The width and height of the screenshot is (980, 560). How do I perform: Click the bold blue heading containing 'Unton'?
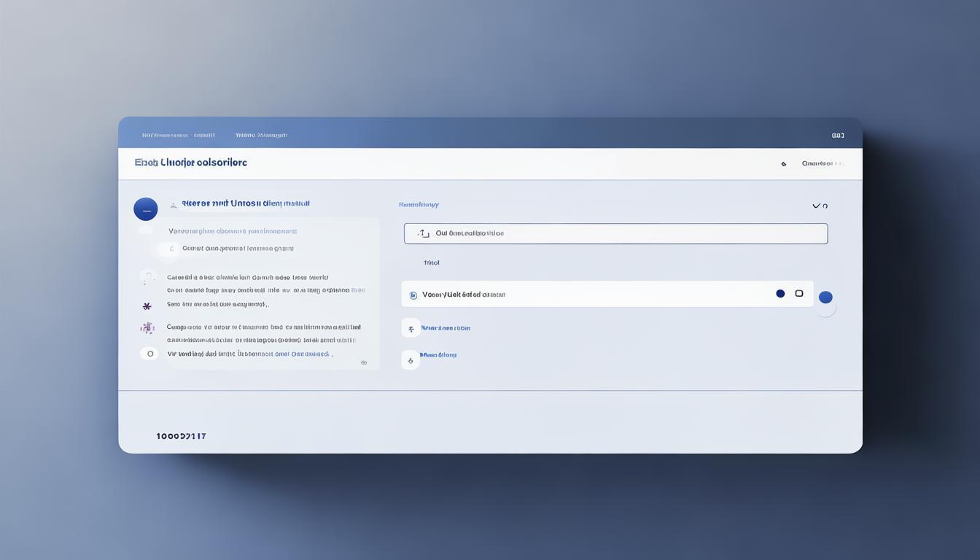tap(246, 203)
